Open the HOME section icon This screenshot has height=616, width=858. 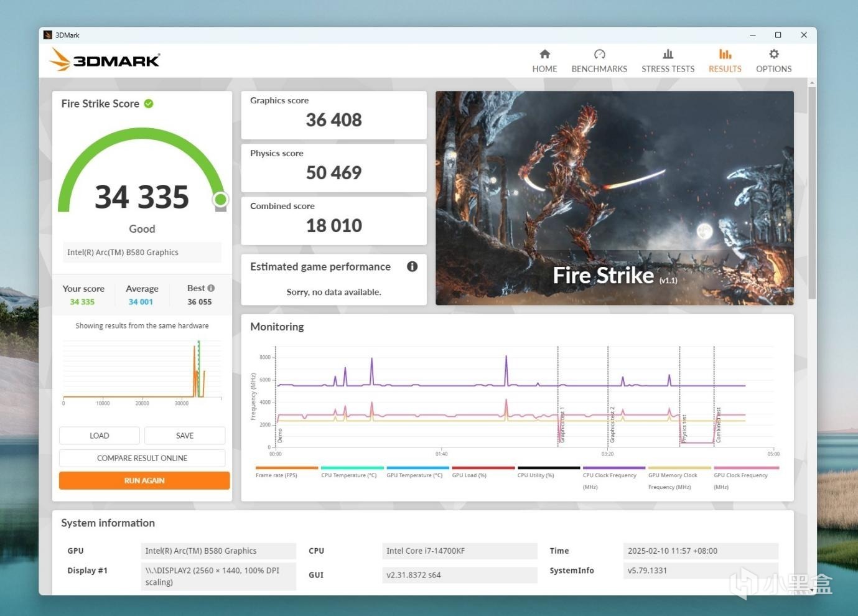[544, 54]
